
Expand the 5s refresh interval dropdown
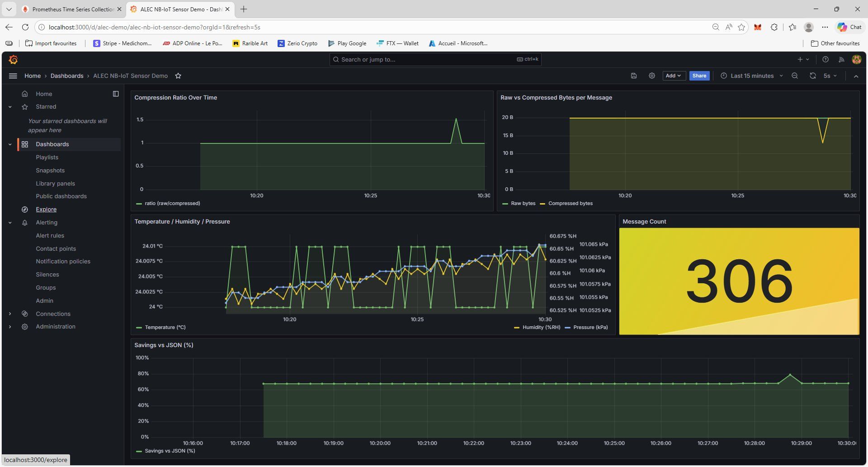(830, 76)
